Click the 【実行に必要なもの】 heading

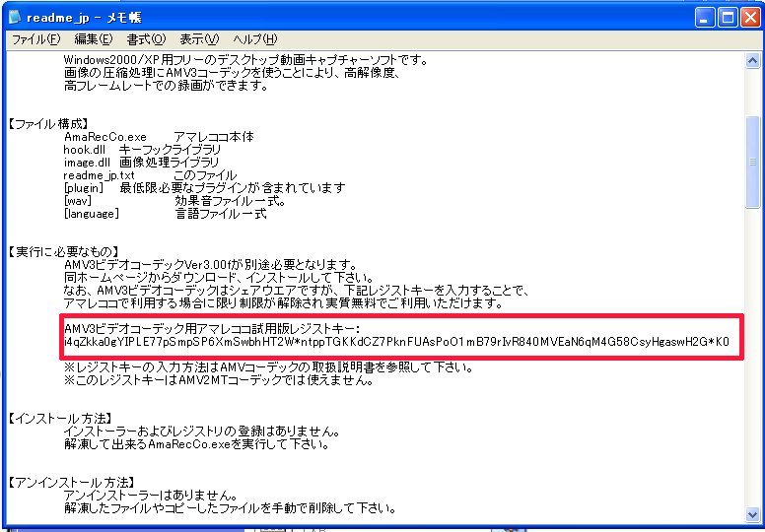pyautogui.click(x=63, y=252)
